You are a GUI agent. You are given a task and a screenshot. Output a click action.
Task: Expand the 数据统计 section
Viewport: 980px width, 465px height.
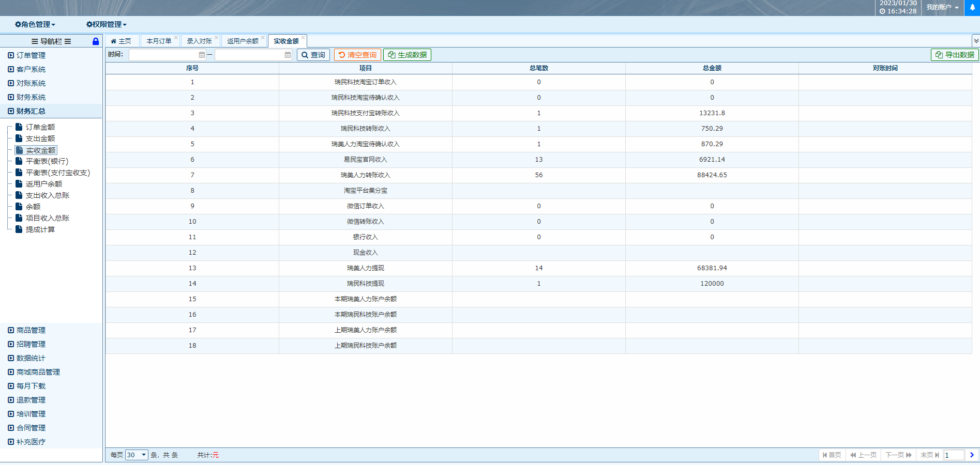51,358
